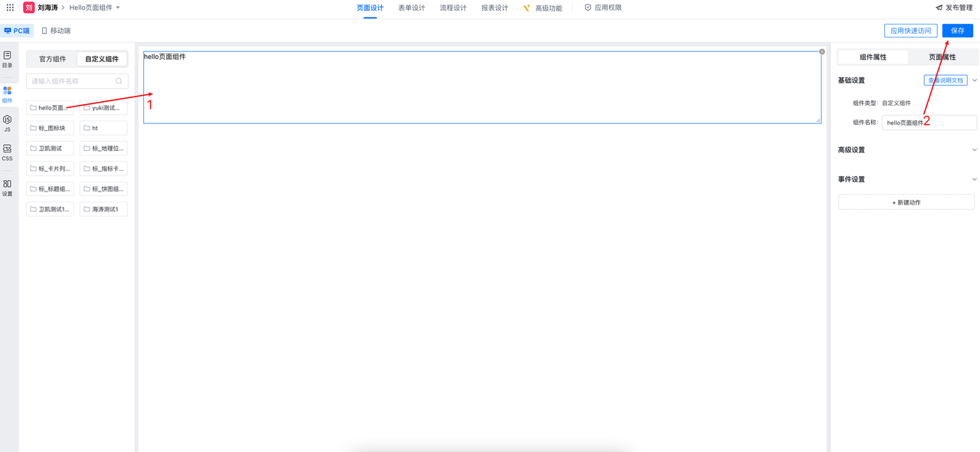Expand the 高级设置 section
Screen dimensions: 980x452
tap(974, 150)
